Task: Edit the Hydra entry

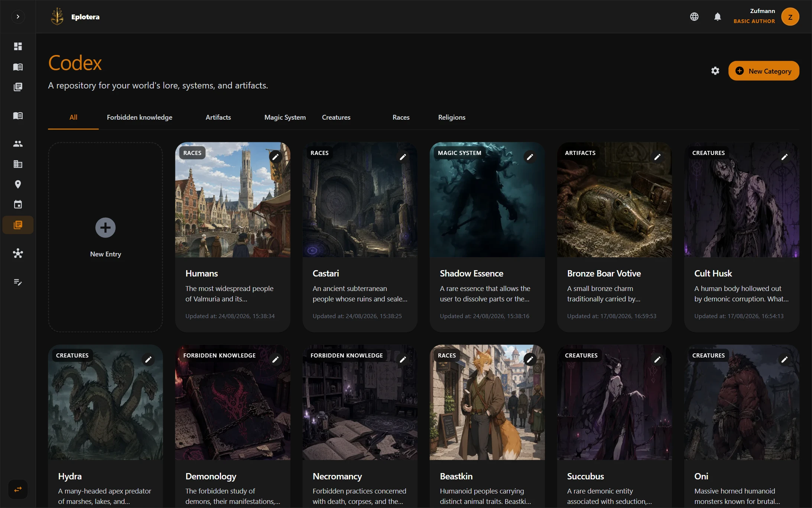Action: click(148, 359)
